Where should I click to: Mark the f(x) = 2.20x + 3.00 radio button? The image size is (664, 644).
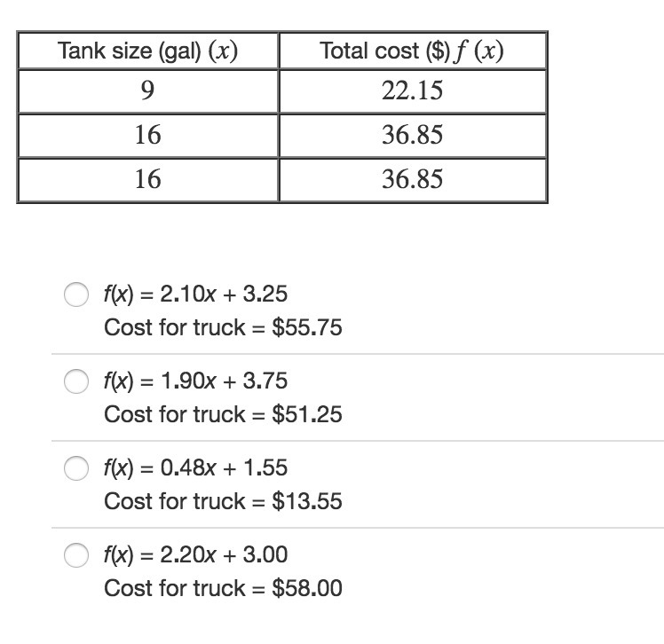coord(76,556)
